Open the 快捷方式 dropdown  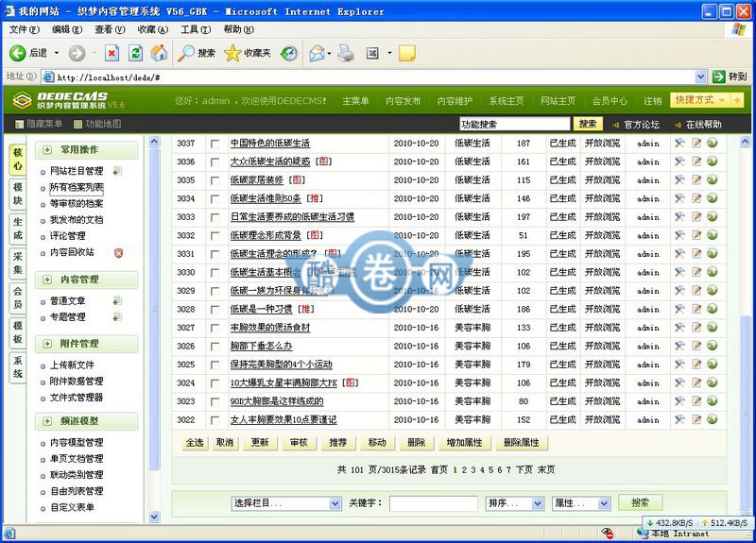(x=699, y=100)
